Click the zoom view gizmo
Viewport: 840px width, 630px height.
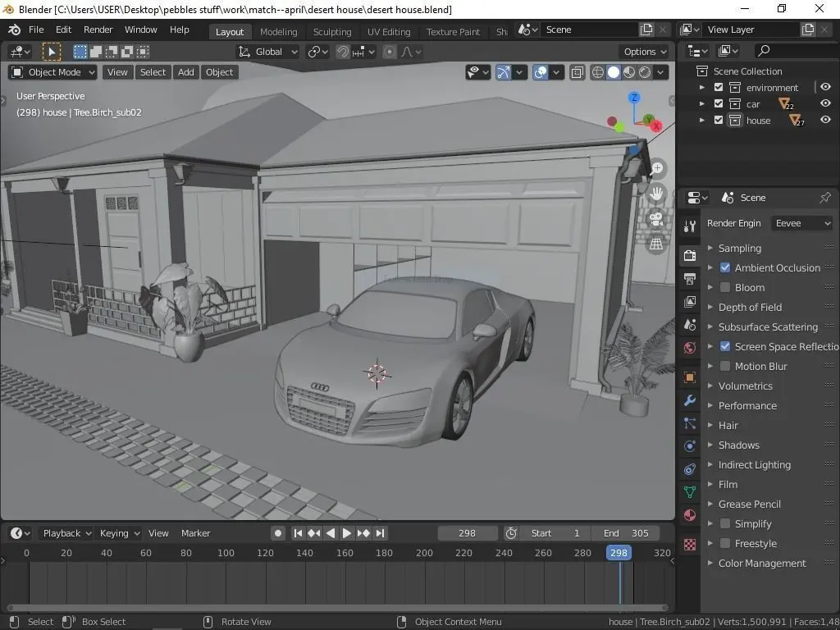(657, 168)
